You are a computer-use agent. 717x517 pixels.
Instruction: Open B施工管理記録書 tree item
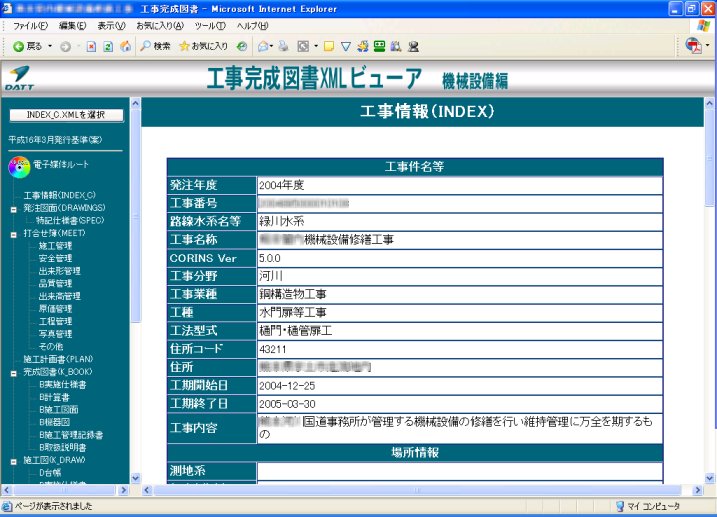point(71,435)
